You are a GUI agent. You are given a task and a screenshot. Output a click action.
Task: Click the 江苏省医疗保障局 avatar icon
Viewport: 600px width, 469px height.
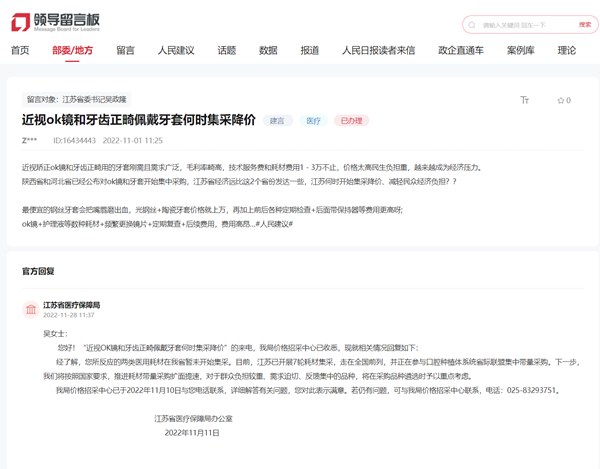pos(31,309)
